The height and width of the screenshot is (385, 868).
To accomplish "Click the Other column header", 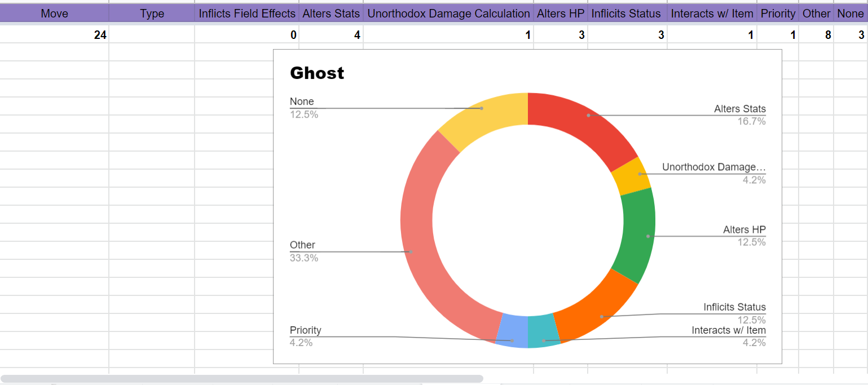I will (x=816, y=14).
